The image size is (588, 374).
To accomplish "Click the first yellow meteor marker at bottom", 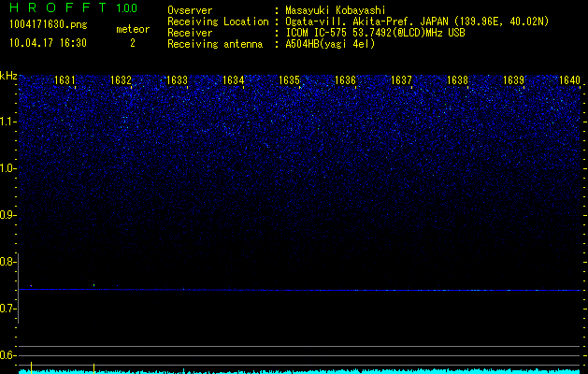I will click(31, 367).
